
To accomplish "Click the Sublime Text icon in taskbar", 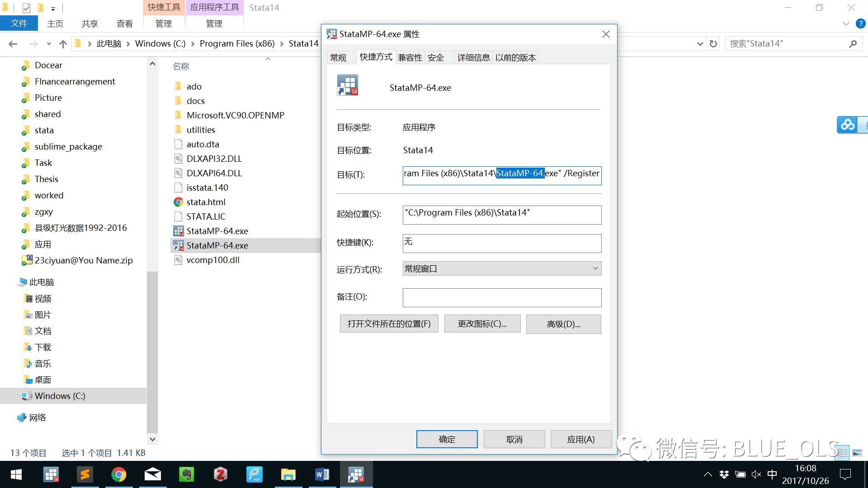I will [x=85, y=475].
